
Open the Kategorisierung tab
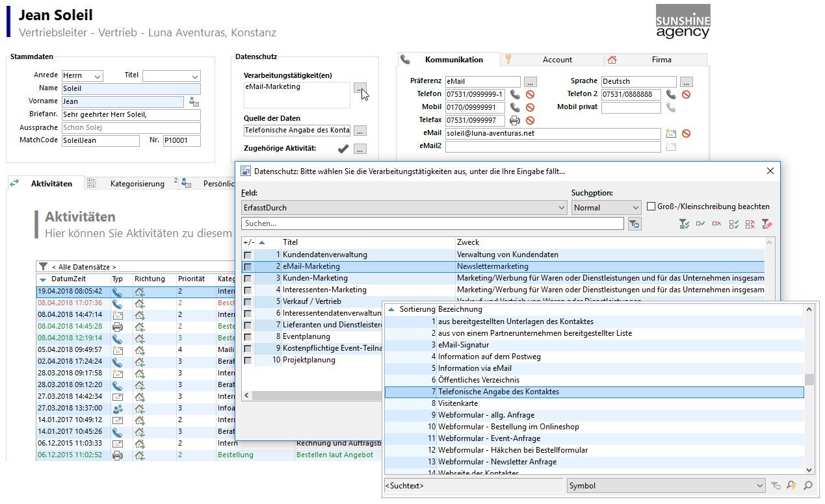tap(137, 184)
